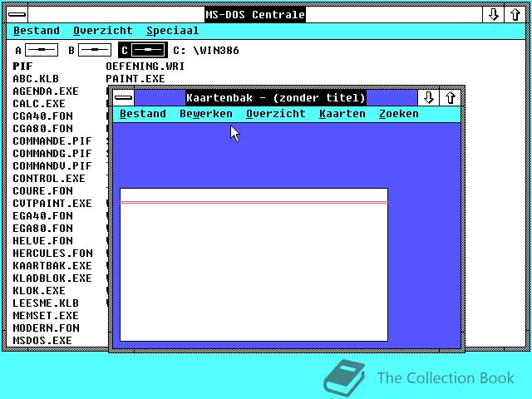Click the C: \WIN386 path label
The height and width of the screenshot is (399, 532).
(206, 51)
